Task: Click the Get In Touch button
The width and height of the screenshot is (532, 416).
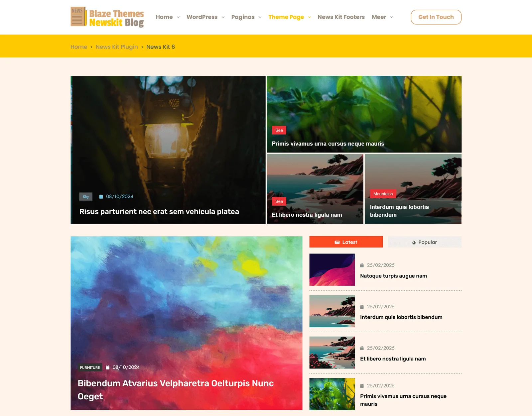Action: [436, 17]
